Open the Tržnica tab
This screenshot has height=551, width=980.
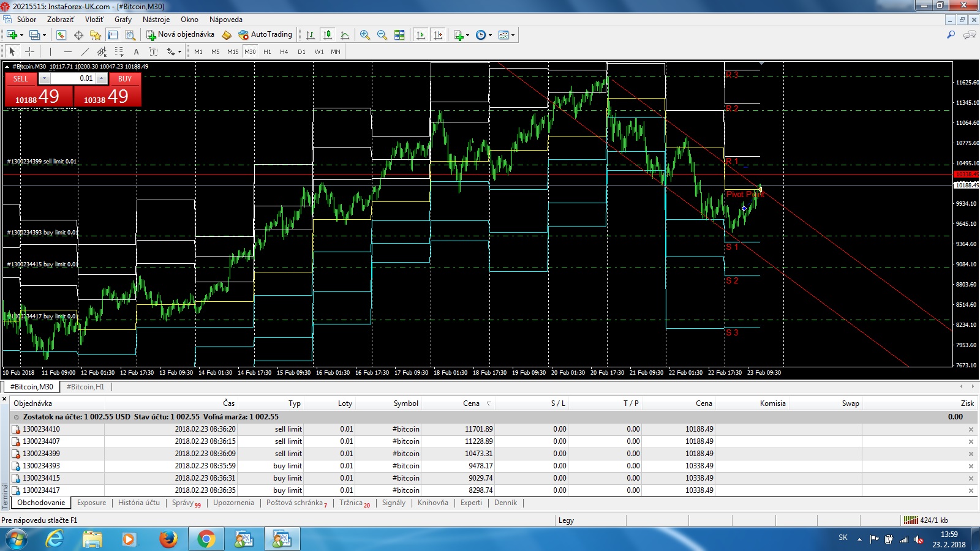pos(355,503)
